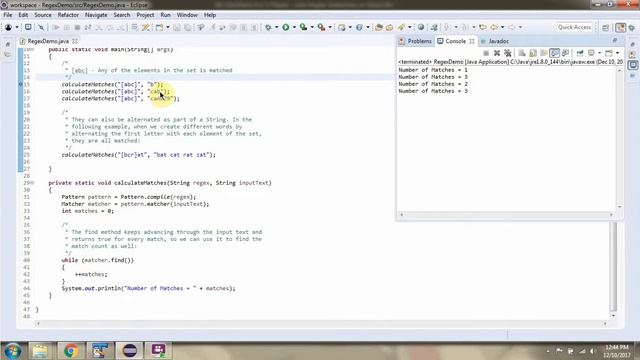The image size is (640, 360).
Task: Toggle Use Step Filters button
Action: [x=146, y=27]
